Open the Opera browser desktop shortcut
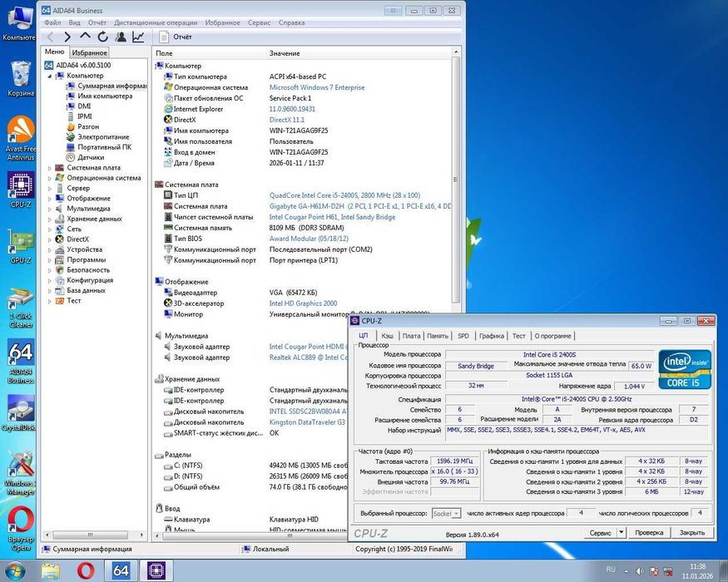The width and height of the screenshot is (728, 582). [21, 529]
